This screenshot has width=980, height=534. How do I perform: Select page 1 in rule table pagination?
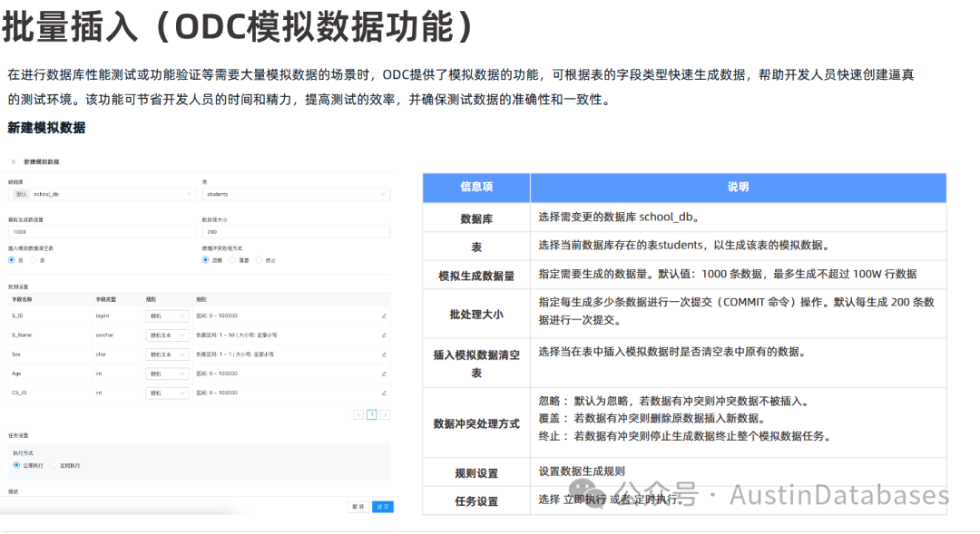[x=372, y=414]
